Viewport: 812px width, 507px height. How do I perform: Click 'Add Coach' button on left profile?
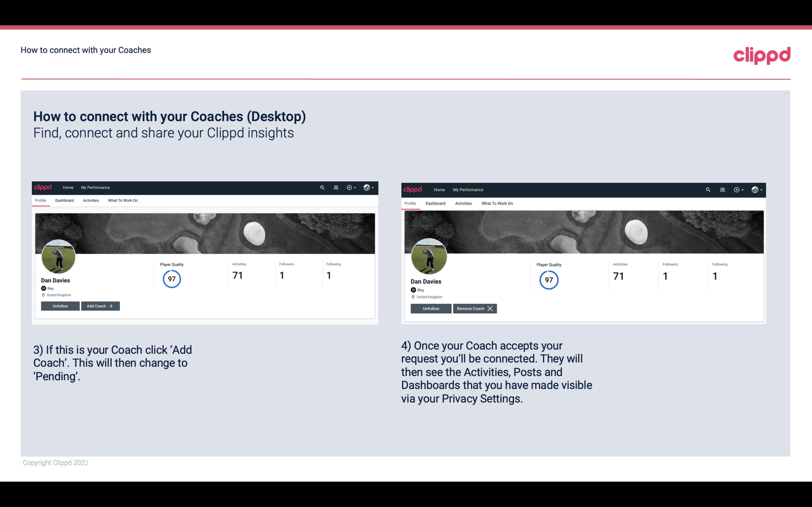(x=99, y=306)
